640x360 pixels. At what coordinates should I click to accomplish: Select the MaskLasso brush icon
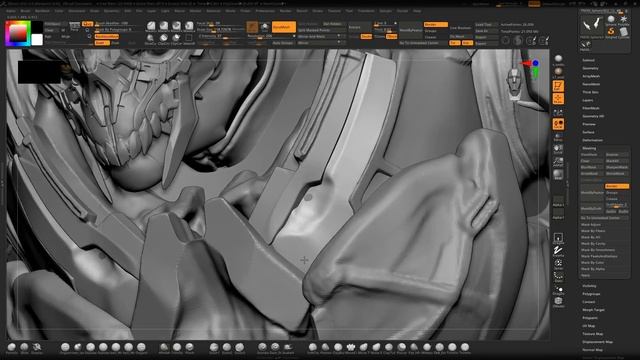coord(164,27)
